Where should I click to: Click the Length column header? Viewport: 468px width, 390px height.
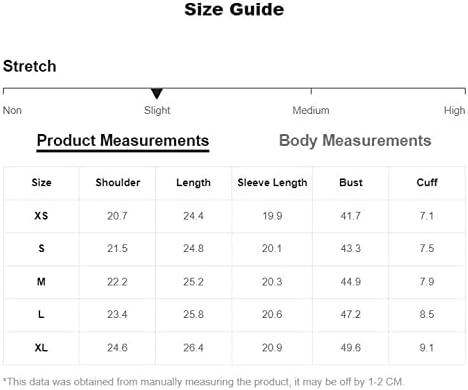[193, 183]
